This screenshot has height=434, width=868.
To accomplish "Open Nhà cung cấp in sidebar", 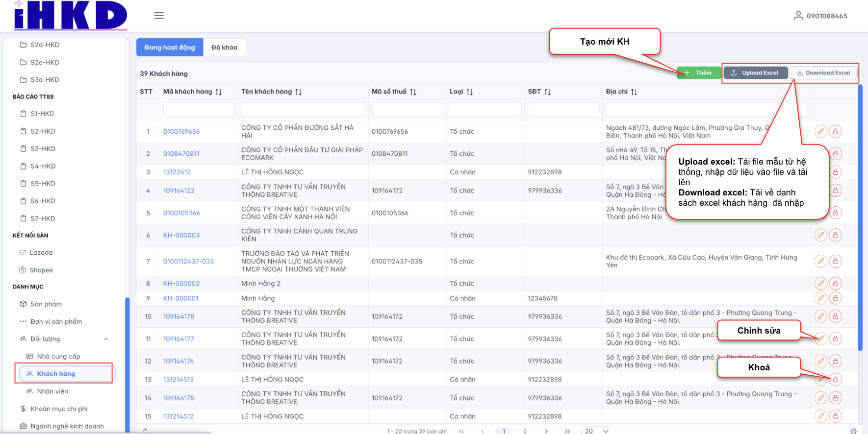I will point(58,357).
